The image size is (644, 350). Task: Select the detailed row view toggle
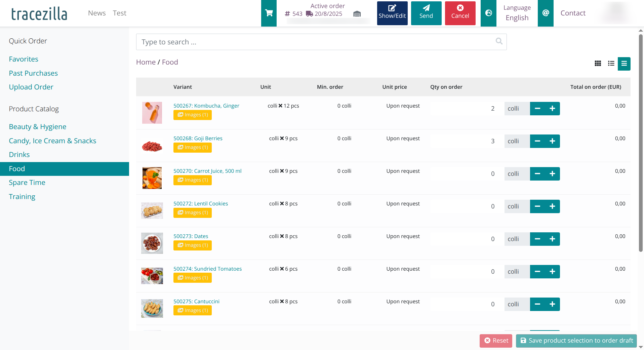(x=624, y=64)
